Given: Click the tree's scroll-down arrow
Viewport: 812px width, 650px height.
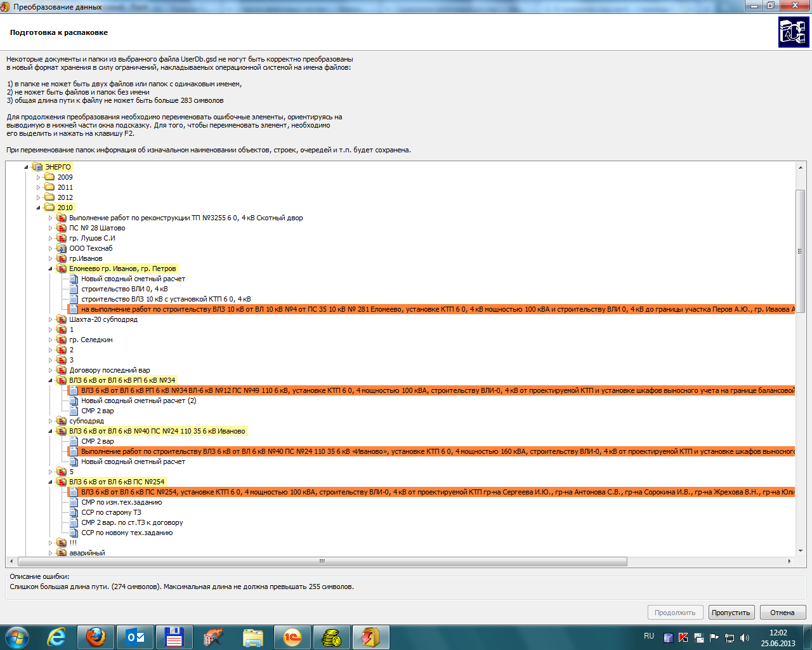Looking at the screenshot, I should click(x=800, y=551).
